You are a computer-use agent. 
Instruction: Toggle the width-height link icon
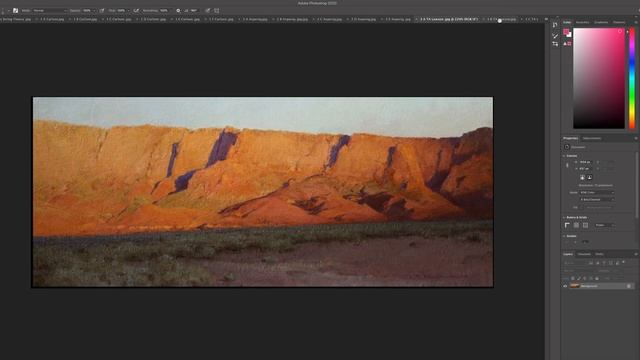click(x=567, y=165)
